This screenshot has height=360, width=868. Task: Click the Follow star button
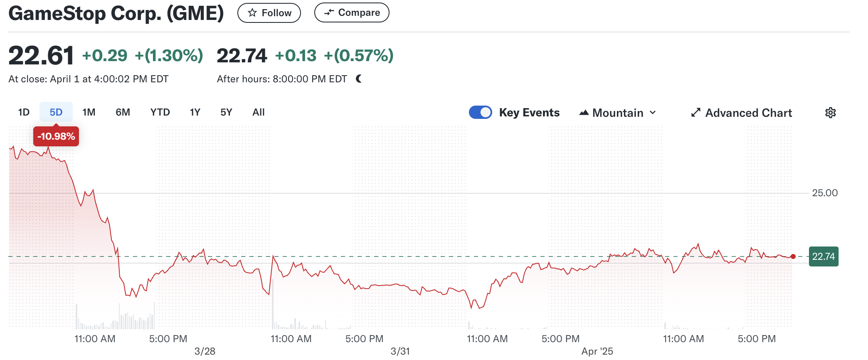coord(269,13)
